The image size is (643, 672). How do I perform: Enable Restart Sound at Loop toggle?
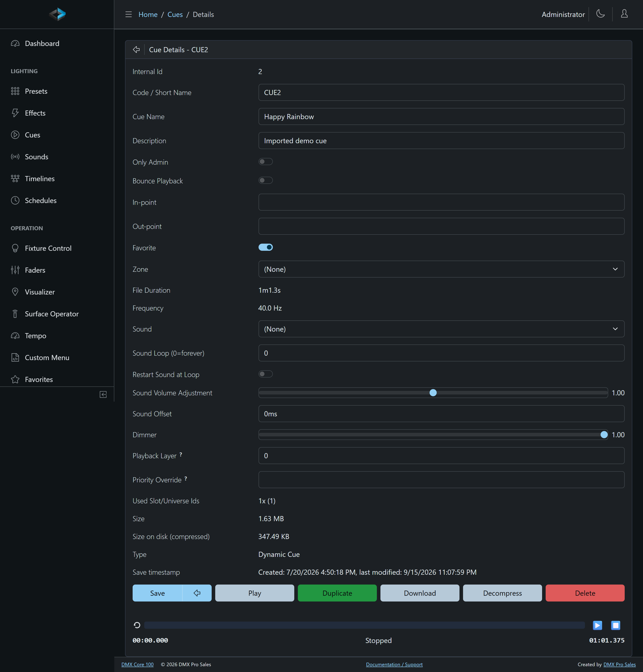(x=266, y=374)
